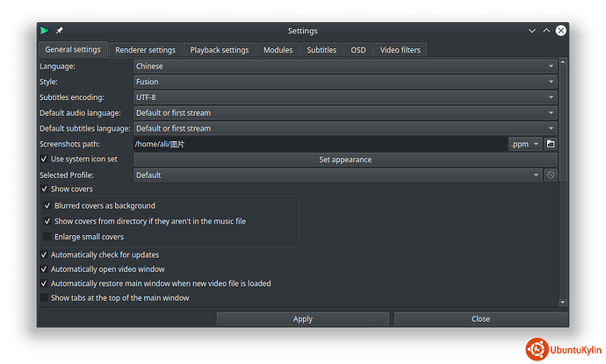Open Subtitles encoding dropdown showing UTF-8
The width and height of the screenshot is (606, 364).
[345, 97]
